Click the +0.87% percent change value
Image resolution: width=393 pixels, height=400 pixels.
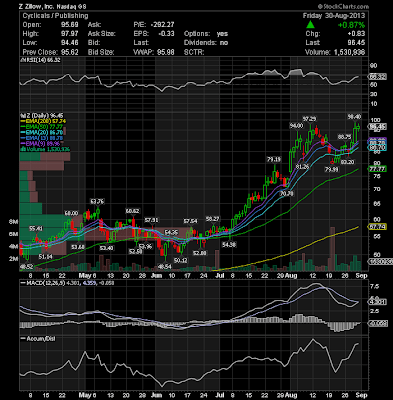point(351,25)
